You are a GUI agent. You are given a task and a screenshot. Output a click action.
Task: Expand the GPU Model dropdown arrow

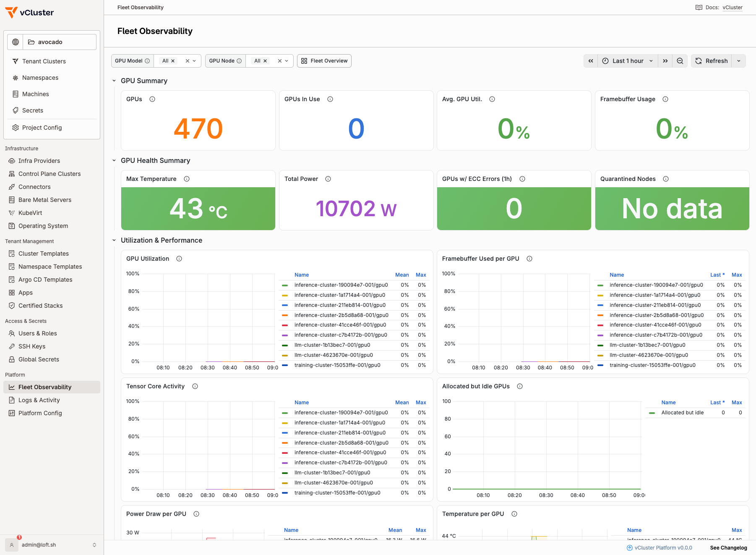click(194, 61)
